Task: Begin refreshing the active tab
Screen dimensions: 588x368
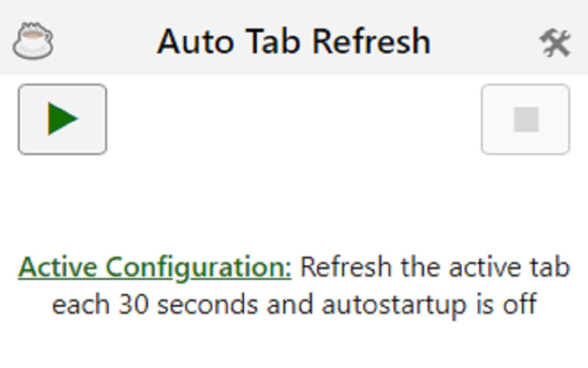Action: pyautogui.click(x=62, y=119)
